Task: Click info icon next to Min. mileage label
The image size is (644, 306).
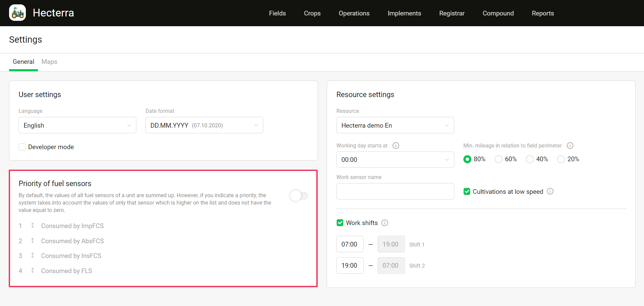Action: (x=570, y=145)
